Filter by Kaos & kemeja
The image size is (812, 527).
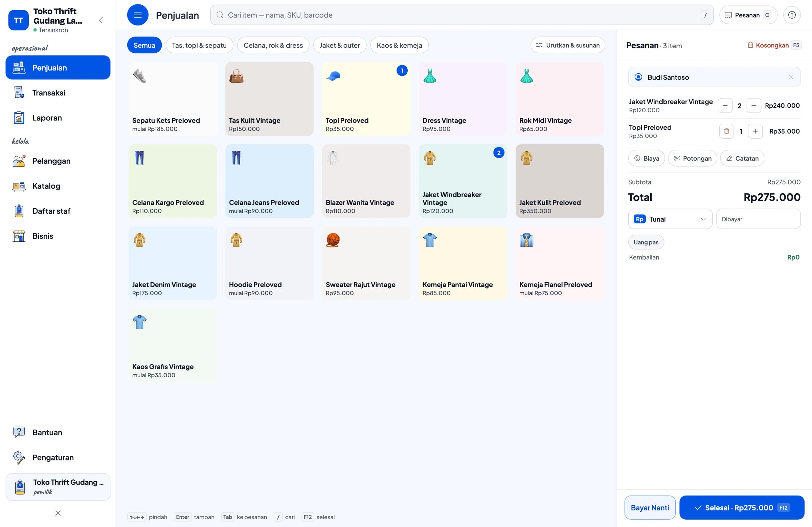click(x=399, y=45)
